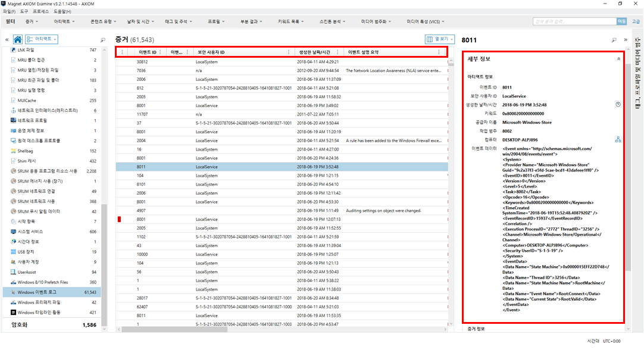Sort by the 보안 사용자 ID column header
This screenshot has width=644, height=350.
coord(211,52)
